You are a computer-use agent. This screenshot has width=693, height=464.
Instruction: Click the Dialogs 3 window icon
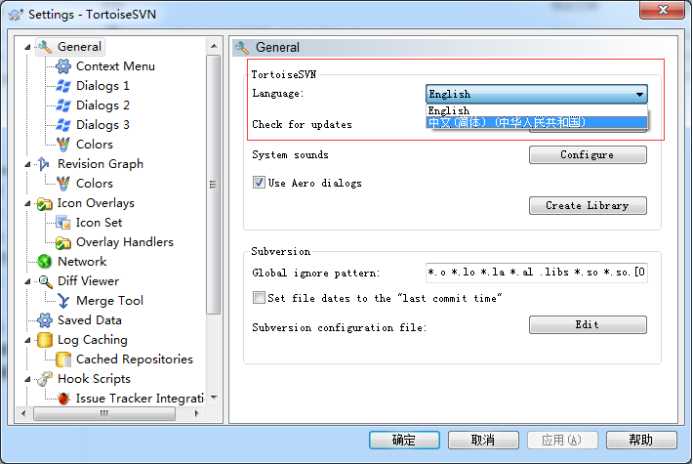[x=63, y=125]
